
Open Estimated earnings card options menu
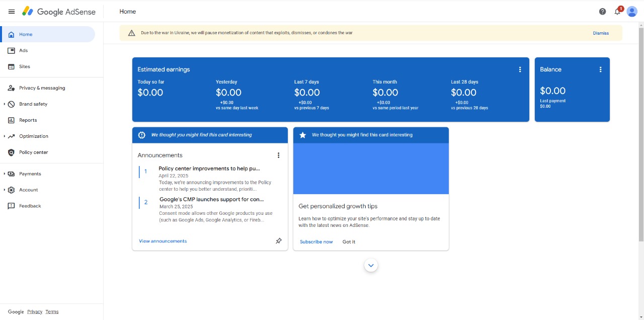[520, 69]
